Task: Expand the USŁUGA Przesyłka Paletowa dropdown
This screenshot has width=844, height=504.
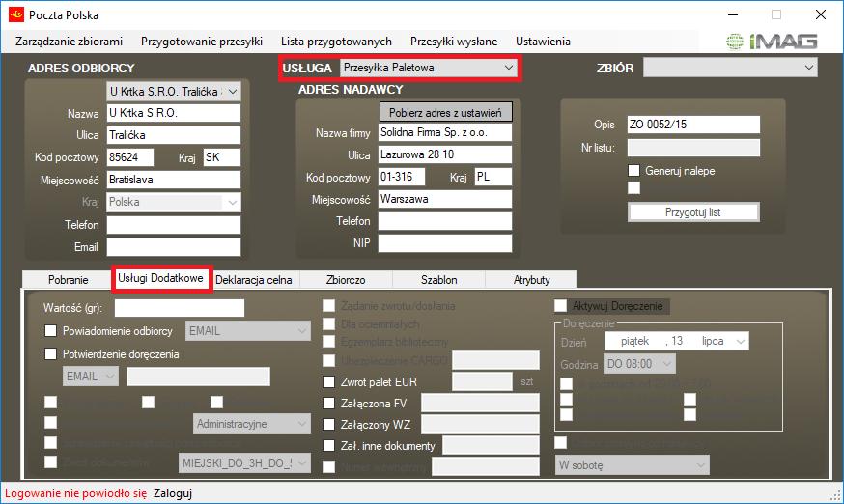Action: pyautogui.click(x=508, y=68)
